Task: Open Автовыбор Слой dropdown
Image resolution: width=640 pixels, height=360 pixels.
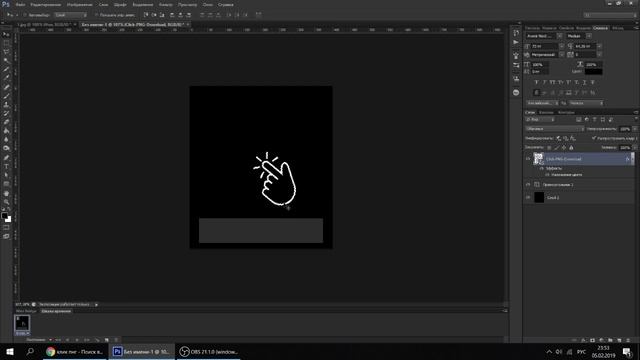Action: coord(71,15)
